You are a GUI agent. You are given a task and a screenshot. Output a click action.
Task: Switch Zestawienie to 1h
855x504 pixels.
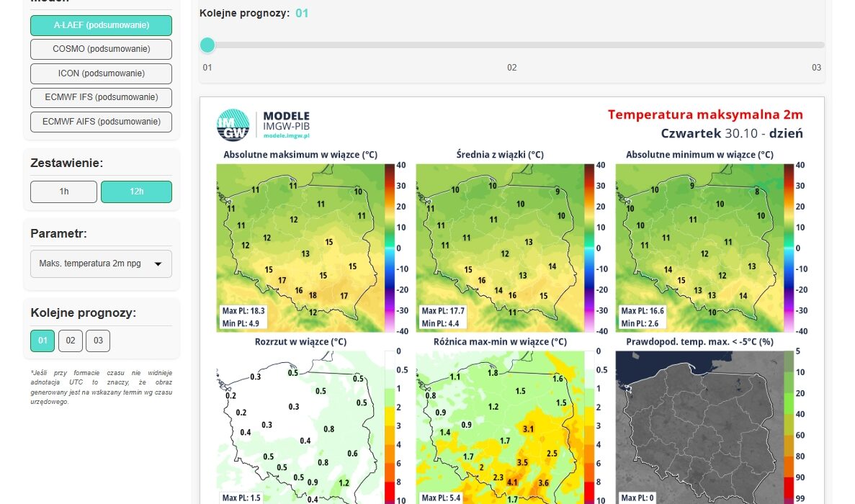click(x=63, y=192)
